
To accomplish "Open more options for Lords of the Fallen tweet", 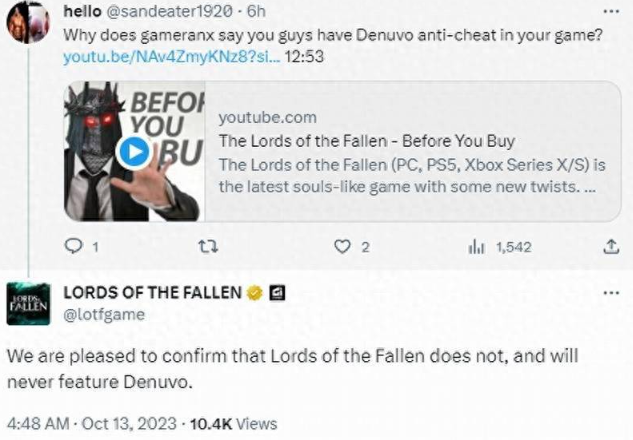I will (611, 293).
